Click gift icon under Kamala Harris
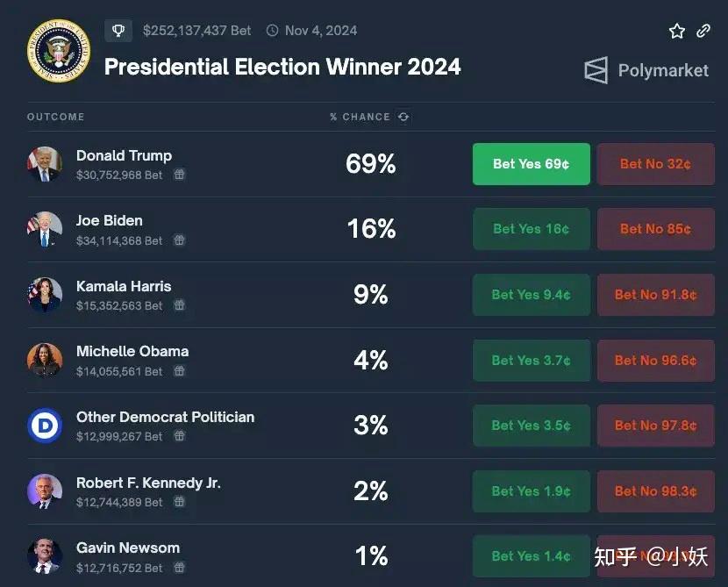728x587 pixels. click(179, 305)
